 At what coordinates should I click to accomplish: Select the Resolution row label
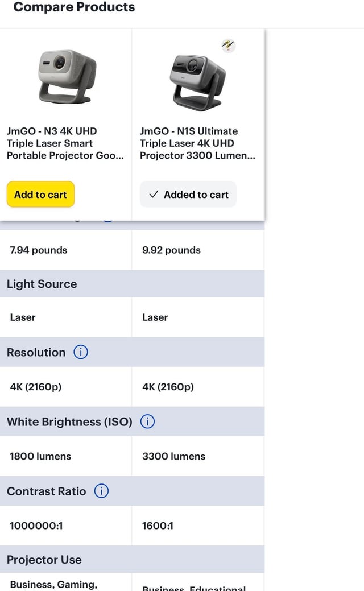pyautogui.click(x=36, y=352)
